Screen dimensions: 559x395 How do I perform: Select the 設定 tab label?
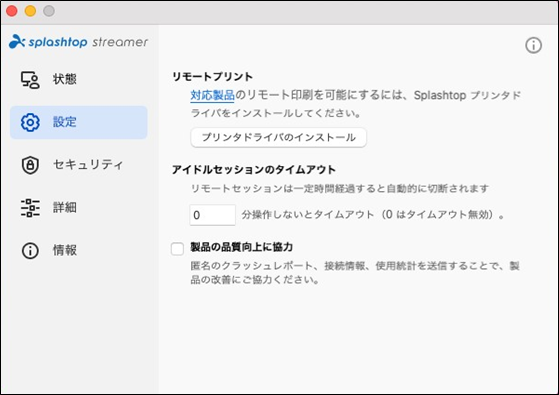click(x=65, y=122)
